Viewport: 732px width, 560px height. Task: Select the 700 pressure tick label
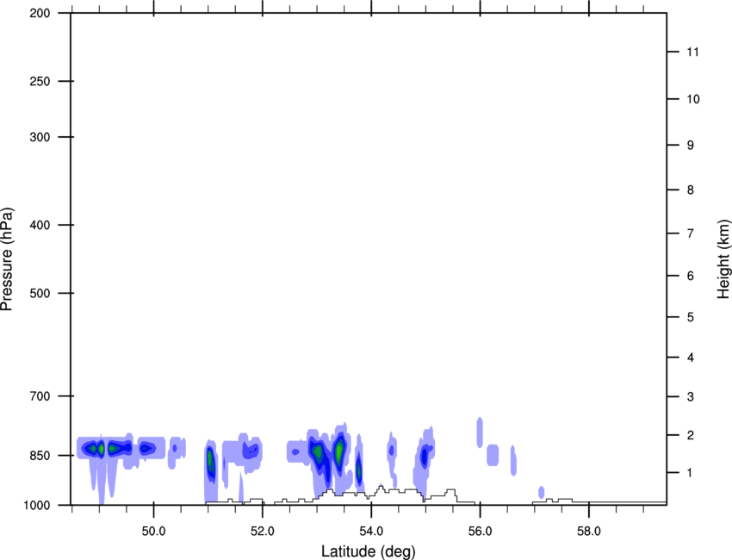40,396
